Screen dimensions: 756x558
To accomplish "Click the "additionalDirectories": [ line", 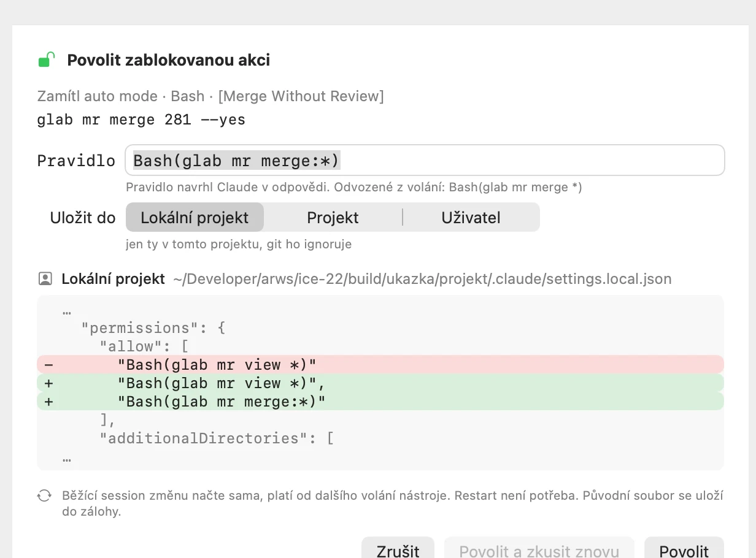I will click(217, 438).
